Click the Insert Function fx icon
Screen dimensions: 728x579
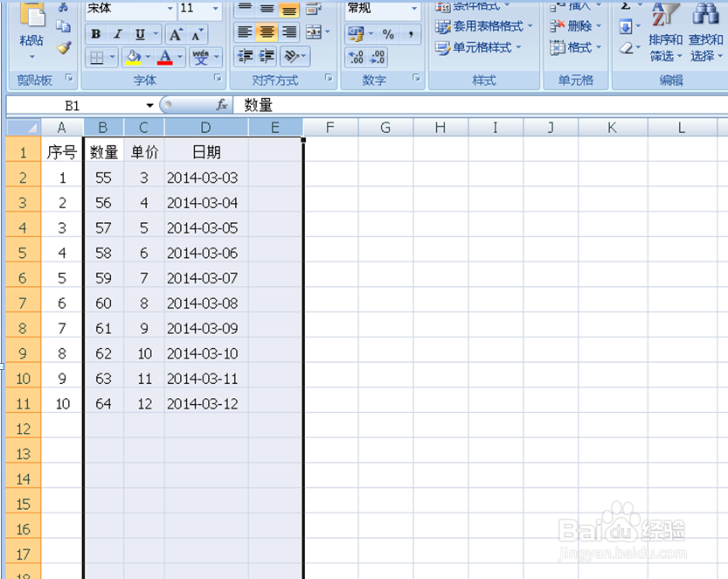point(222,105)
